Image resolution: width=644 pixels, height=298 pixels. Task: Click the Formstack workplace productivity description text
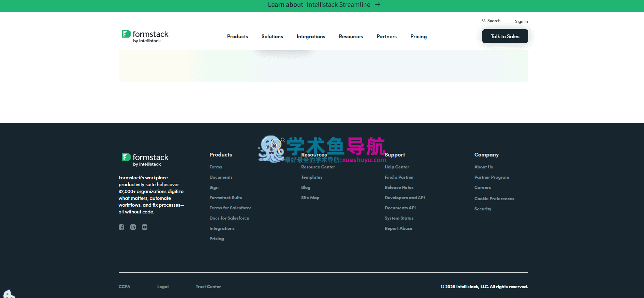coord(151,195)
